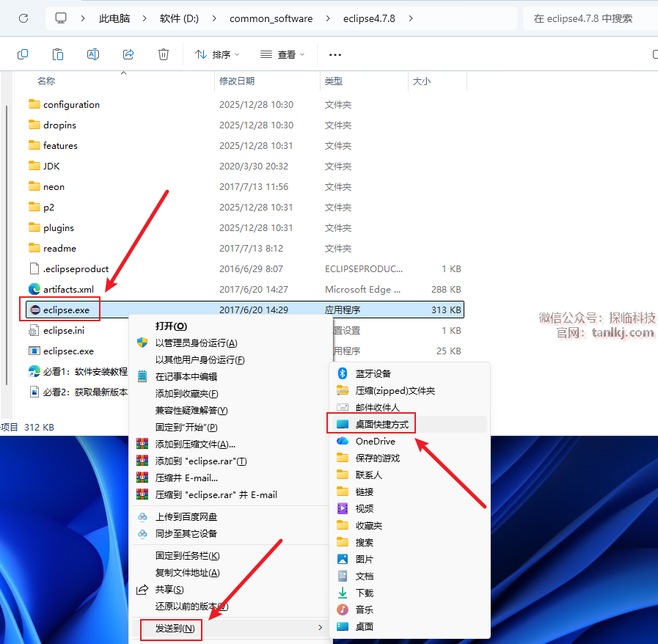The height and width of the screenshot is (644, 658).
Task: Send to 蓝牙设备
Action: point(373,373)
